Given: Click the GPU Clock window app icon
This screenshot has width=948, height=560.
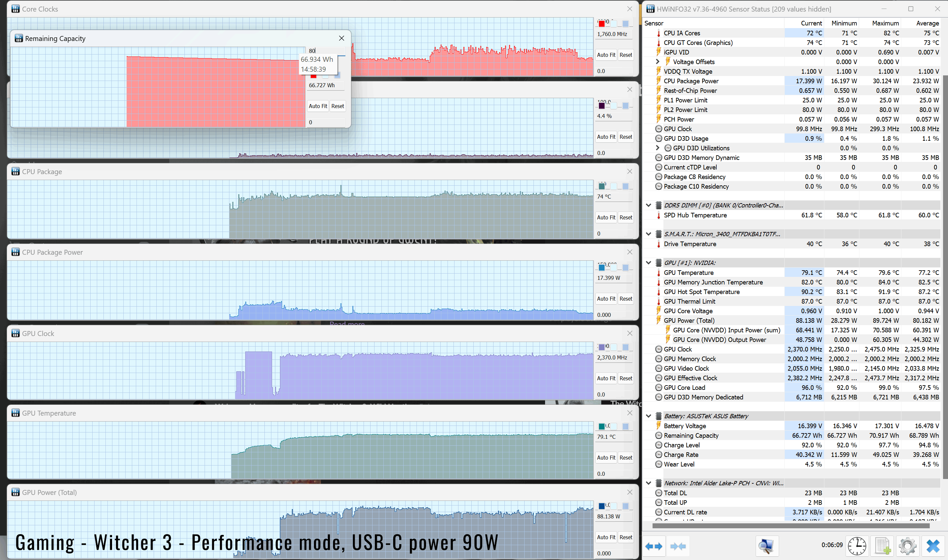Looking at the screenshot, I should pos(16,333).
